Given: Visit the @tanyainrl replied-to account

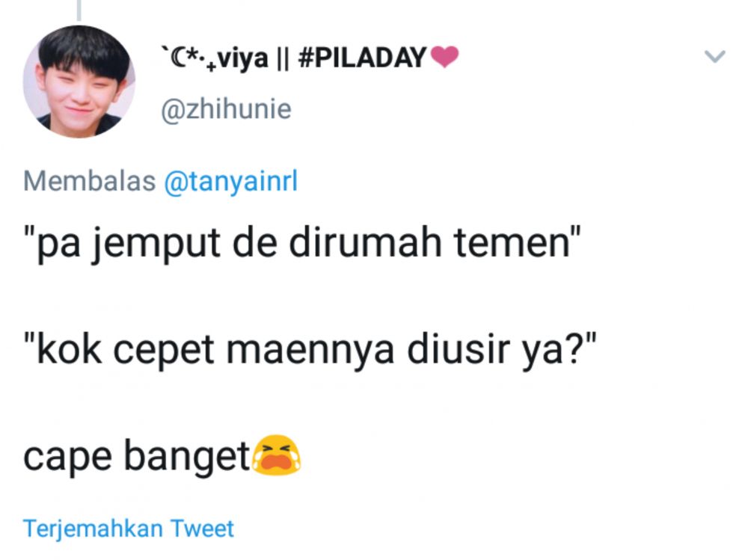Looking at the screenshot, I should (231, 182).
